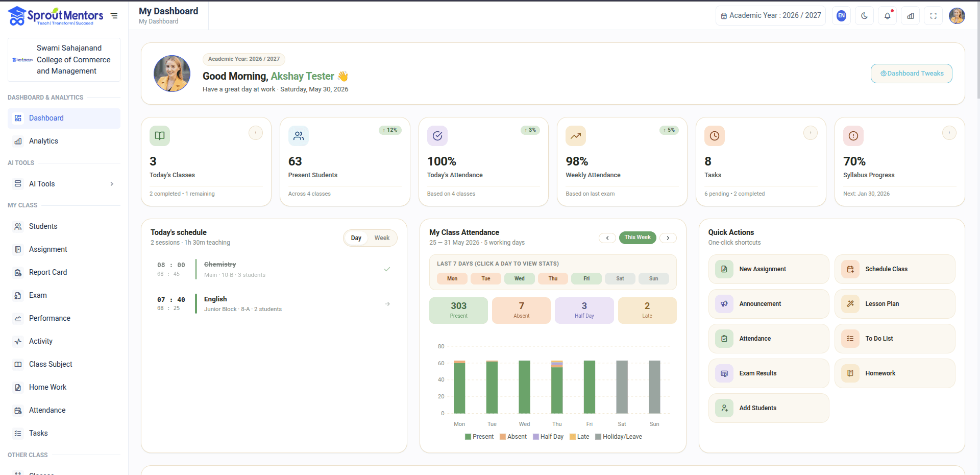Click the Present Students people icon

tap(299, 136)
